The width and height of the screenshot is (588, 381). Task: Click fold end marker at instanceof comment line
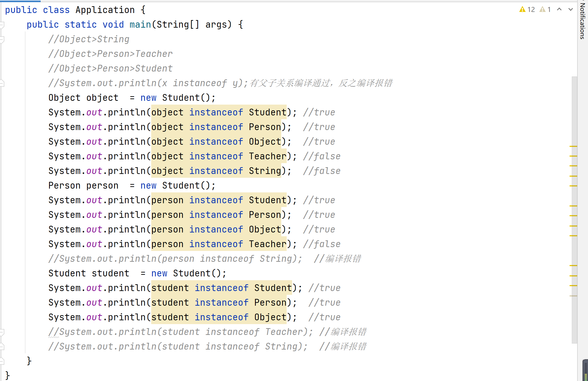pyautogui.click(x=2, y=83)
